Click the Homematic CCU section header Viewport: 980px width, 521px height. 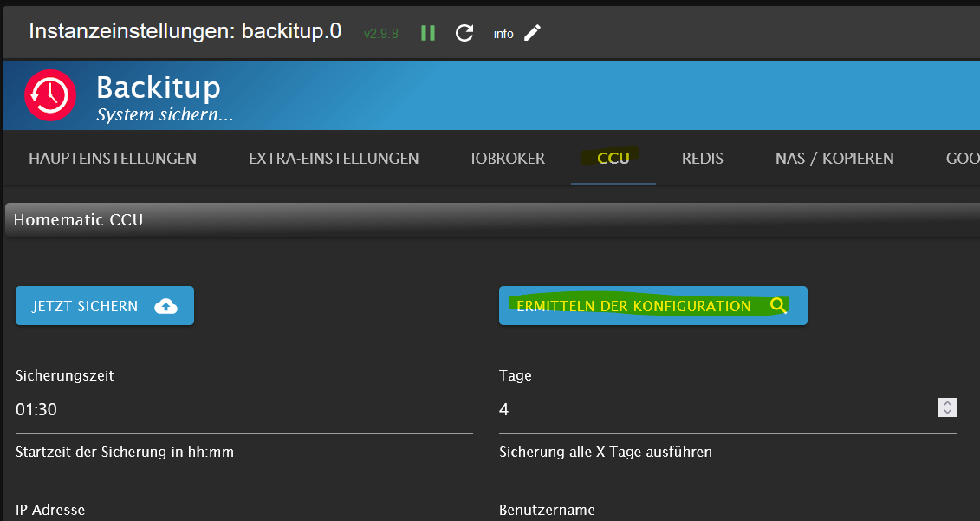click(x=492, y=219)
